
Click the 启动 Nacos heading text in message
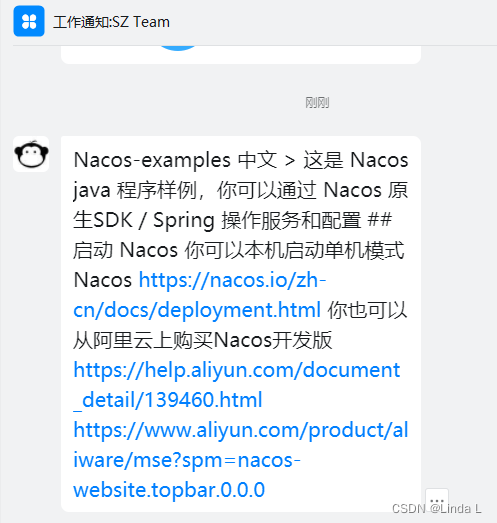[125, 250]
